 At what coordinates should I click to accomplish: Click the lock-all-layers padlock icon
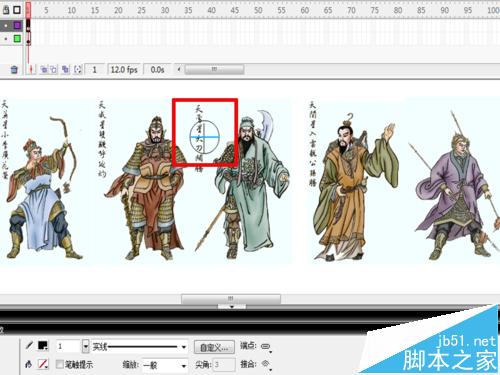coord(6,10)
